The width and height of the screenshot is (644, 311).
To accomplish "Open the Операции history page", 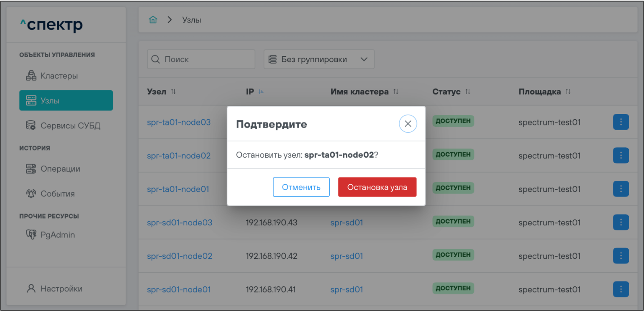I will coord(60,169).
